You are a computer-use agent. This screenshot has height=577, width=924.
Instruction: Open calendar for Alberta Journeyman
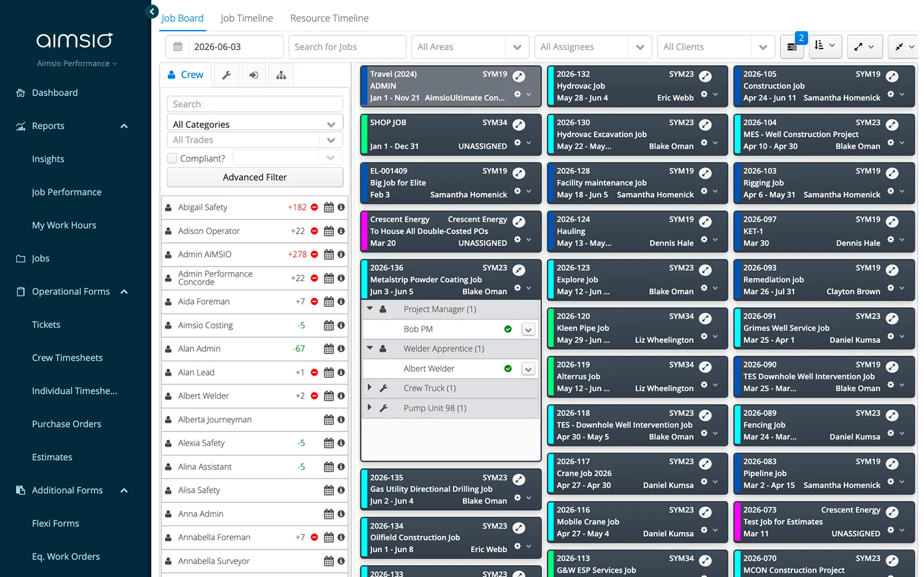click(x=329, y=420)
